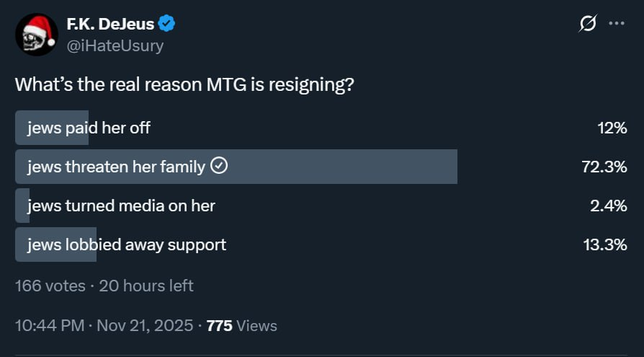Click the post question text about MTG

(184, 84)
